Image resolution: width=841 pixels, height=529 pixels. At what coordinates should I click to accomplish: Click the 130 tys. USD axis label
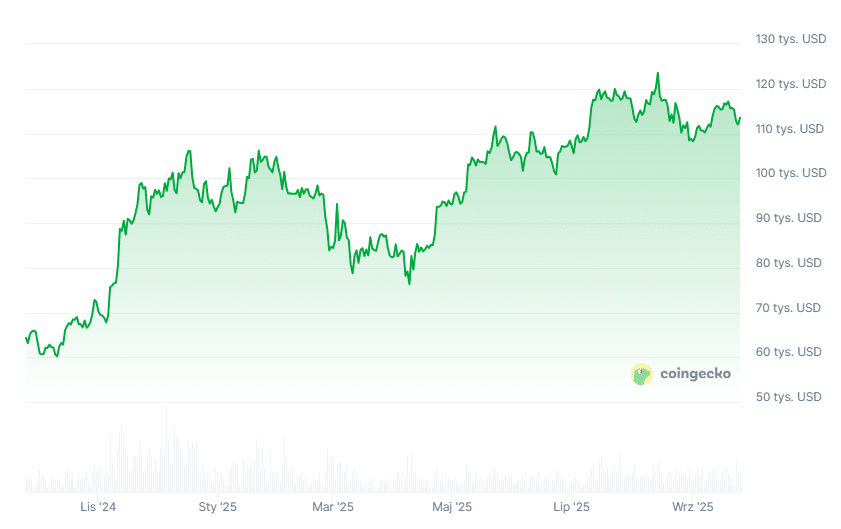point(790,40)
